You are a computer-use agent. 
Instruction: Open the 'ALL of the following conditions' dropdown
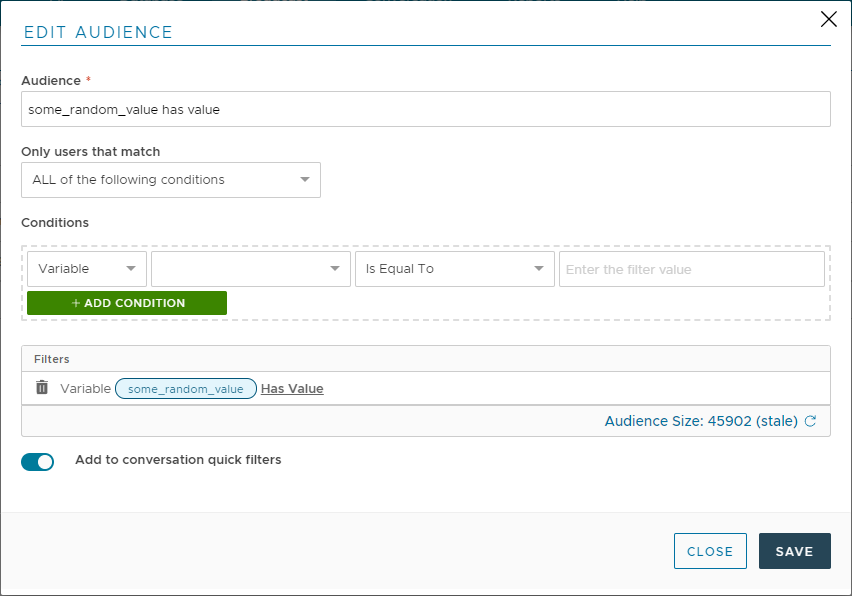pyautogui.click(x=171, y=180)
